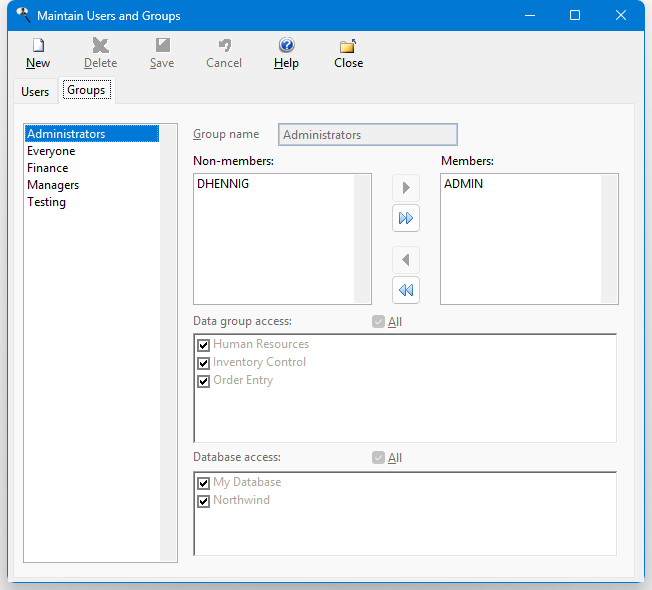The height and width of the screenshot is (590, 652).
Task: Switch to the Users tab
Action: (x=35, y=91)
